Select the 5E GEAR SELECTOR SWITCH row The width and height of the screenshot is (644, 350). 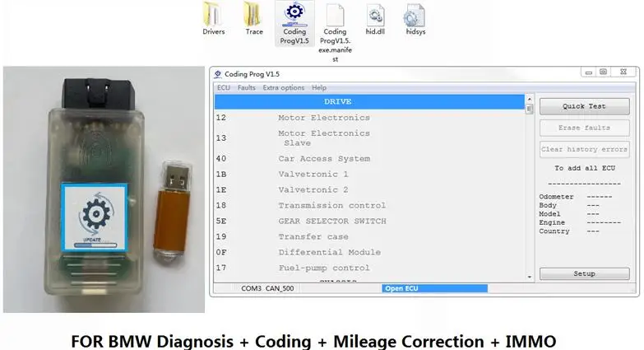[369, 221]
